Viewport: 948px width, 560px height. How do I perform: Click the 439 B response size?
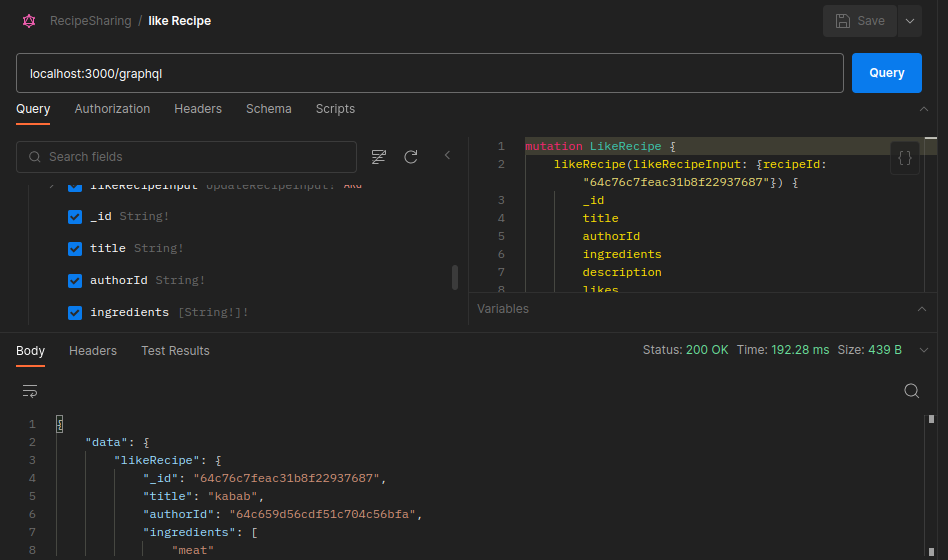[885, 350]
